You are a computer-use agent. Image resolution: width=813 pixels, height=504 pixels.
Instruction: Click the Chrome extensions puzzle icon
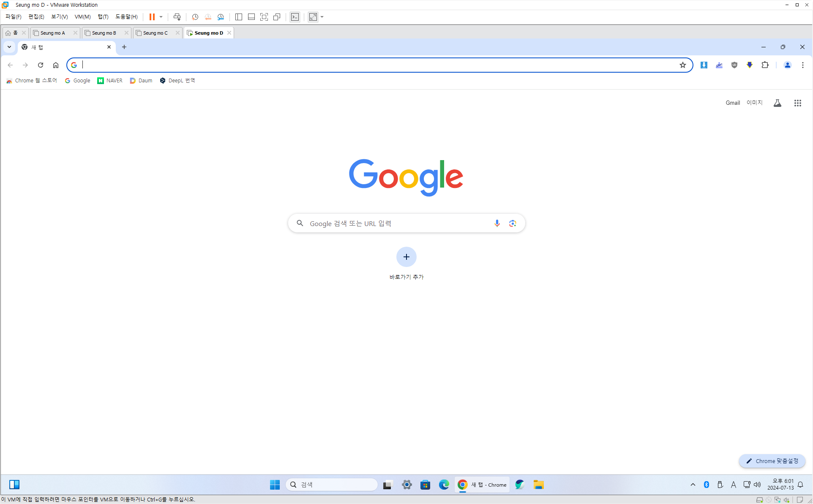pos(765,65)
